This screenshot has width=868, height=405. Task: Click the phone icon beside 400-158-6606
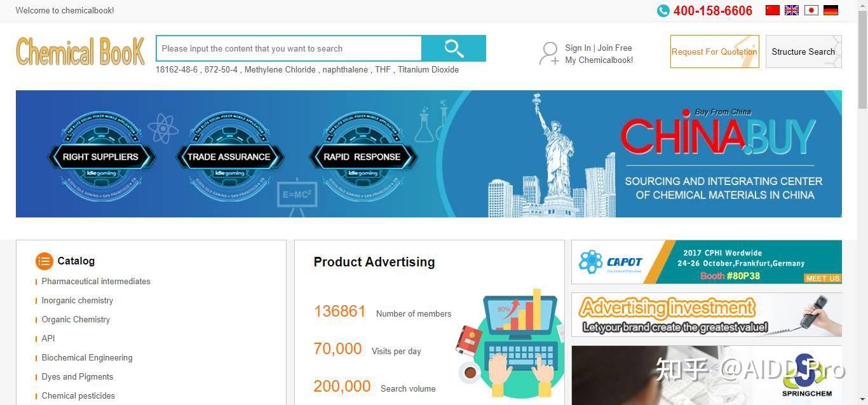pyautogui.click(x=663, y=11)
